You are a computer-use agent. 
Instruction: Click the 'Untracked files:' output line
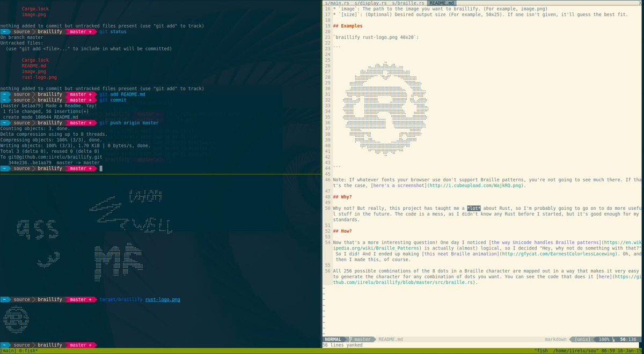21,43
